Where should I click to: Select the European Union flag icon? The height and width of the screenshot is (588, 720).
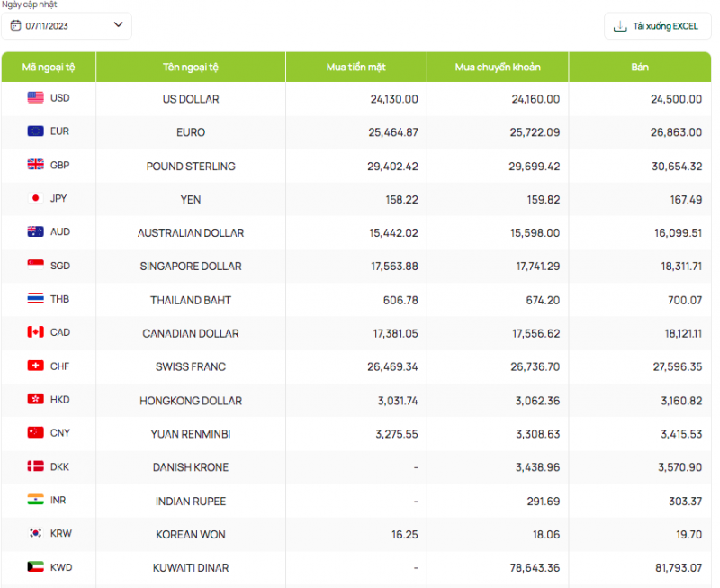[x=36, y=131]
